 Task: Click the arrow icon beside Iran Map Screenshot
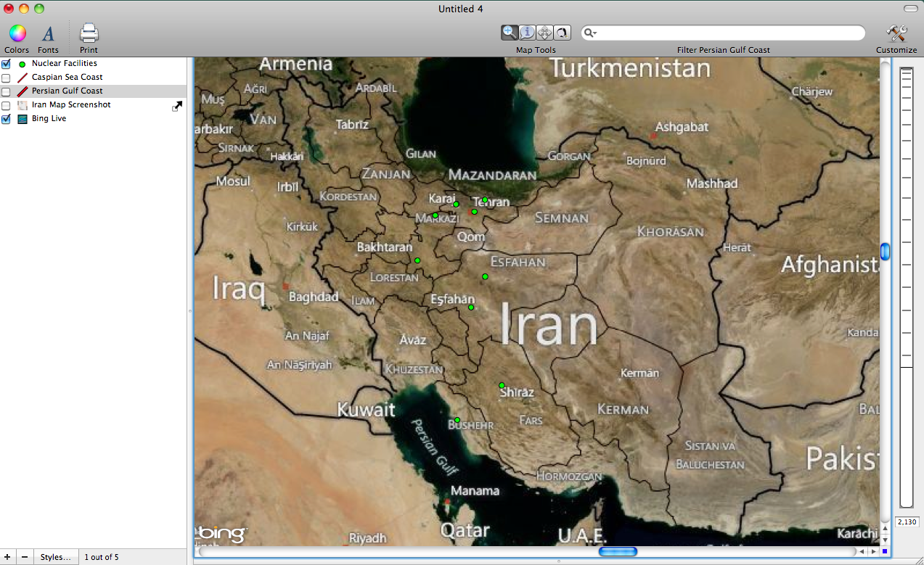point(177,106)
